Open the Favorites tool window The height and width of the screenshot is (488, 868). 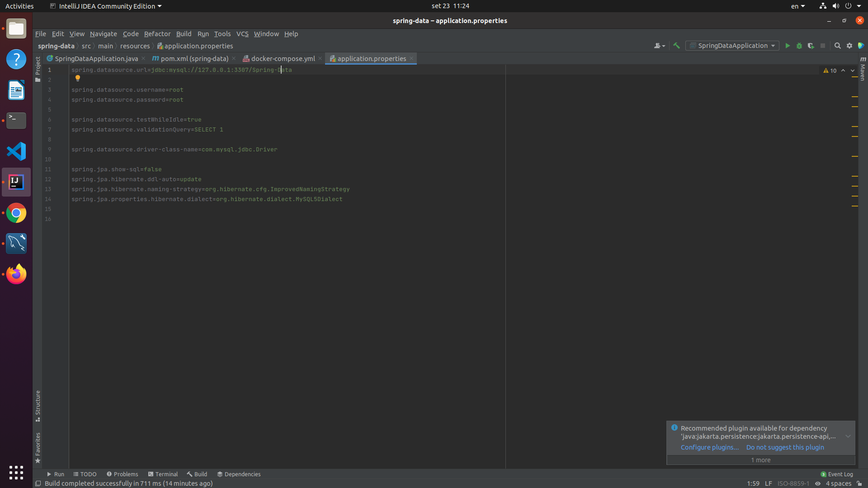38,448
